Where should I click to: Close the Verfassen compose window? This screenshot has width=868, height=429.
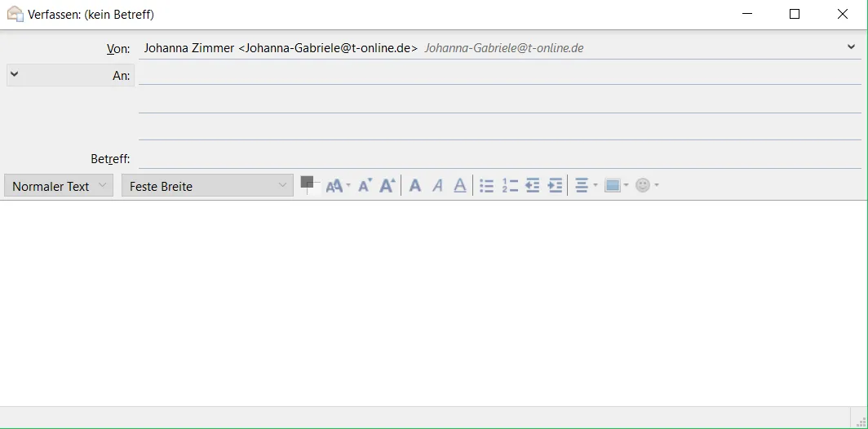coord(843,14)
